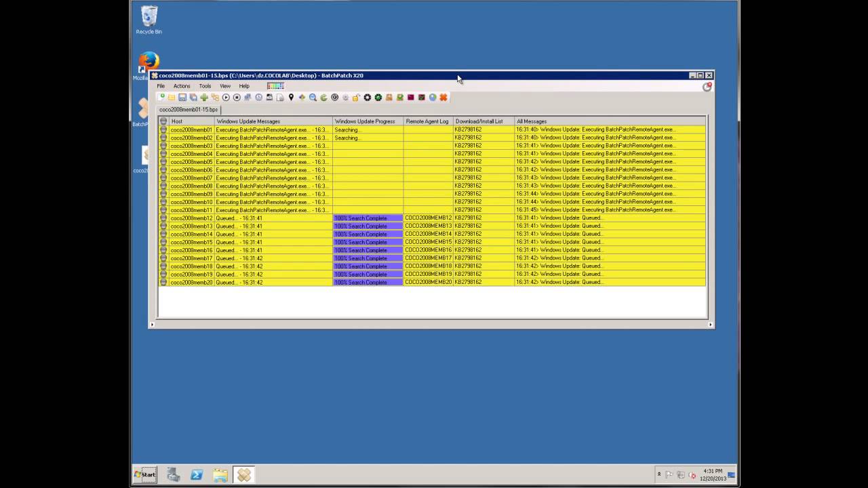The image size is (868, 488).
Task: Click Queued message for coco2008memb17
Action: tap(273, 258)
